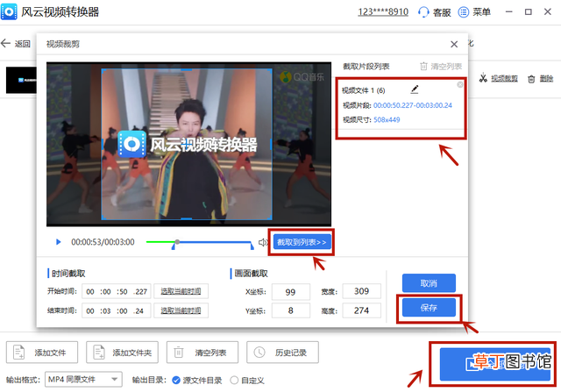
Task: Click the X坐标 input field
Action: (x=290, y=292)
